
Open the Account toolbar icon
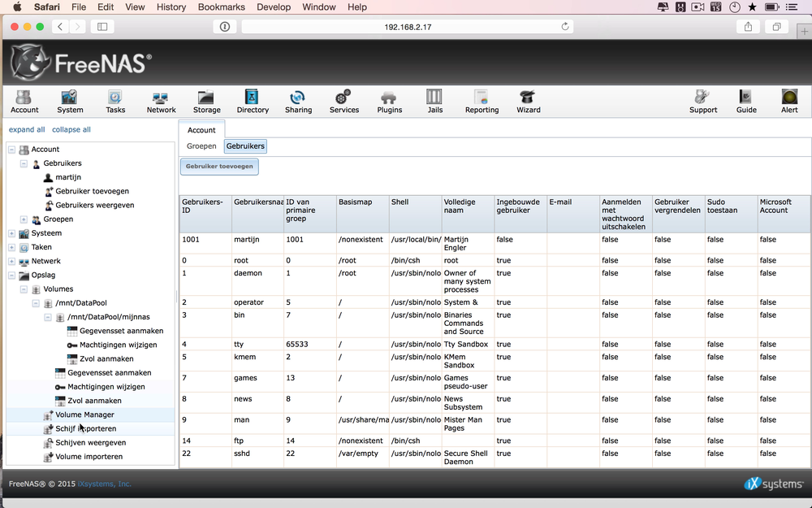(24, 101)
